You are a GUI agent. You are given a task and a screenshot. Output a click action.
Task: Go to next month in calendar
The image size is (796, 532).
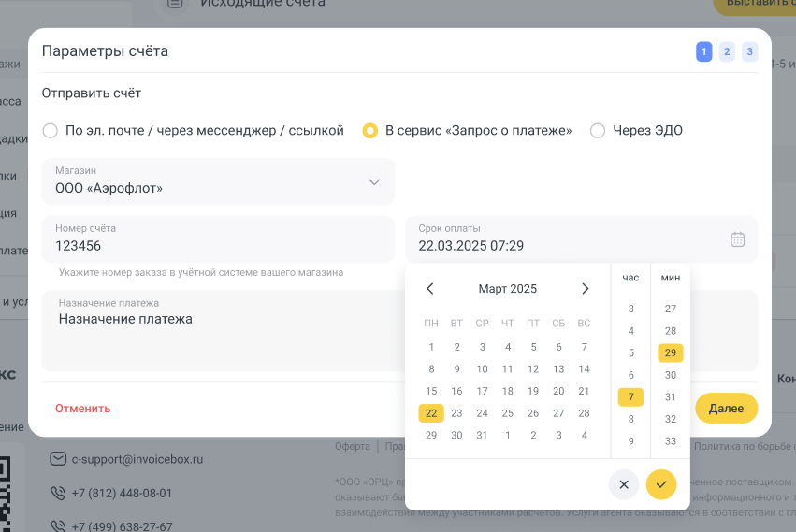tap(586, 289)
